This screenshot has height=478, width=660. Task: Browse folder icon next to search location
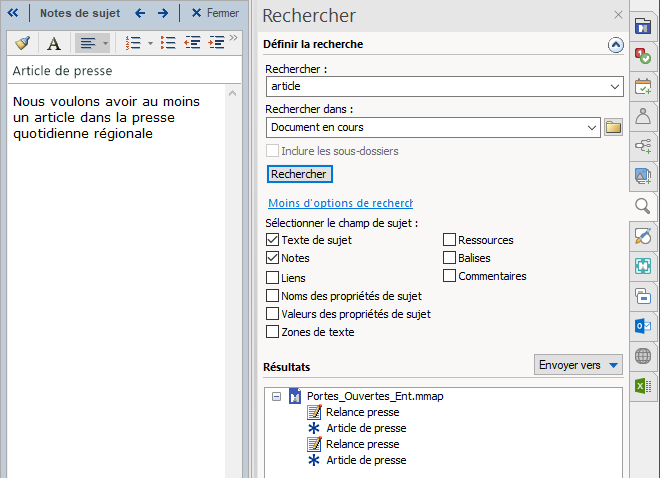(614, 127)
